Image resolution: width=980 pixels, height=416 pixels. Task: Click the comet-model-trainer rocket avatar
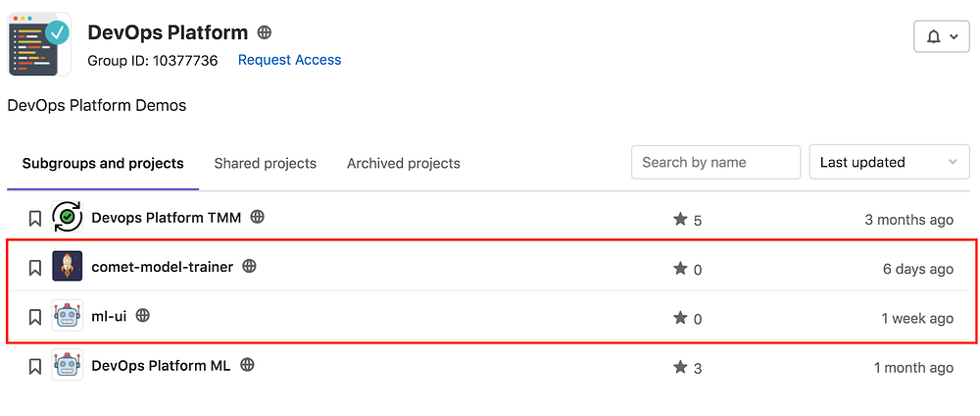click(x=67, y=267)
